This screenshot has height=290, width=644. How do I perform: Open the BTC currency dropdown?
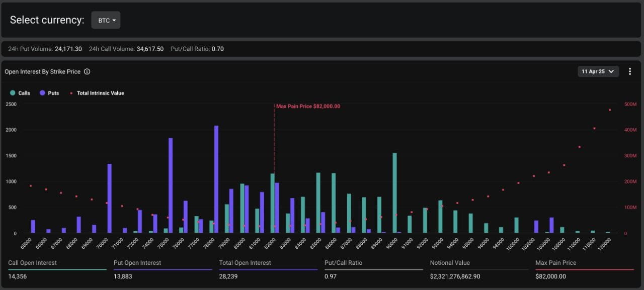[x=106, y=20]
